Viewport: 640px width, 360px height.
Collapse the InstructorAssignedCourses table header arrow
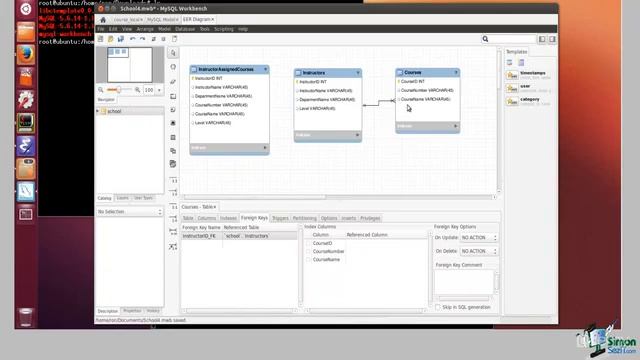tap(265, 69)
